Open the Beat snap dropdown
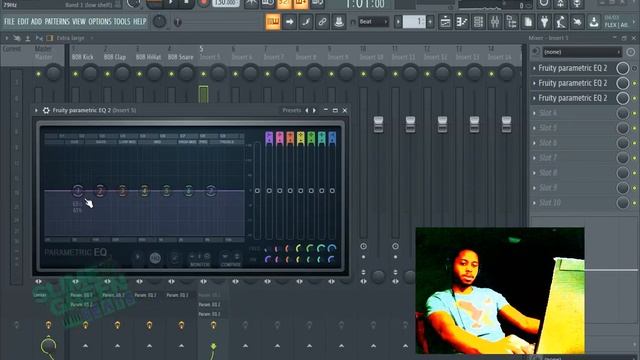640x360 pixels. 373,22
